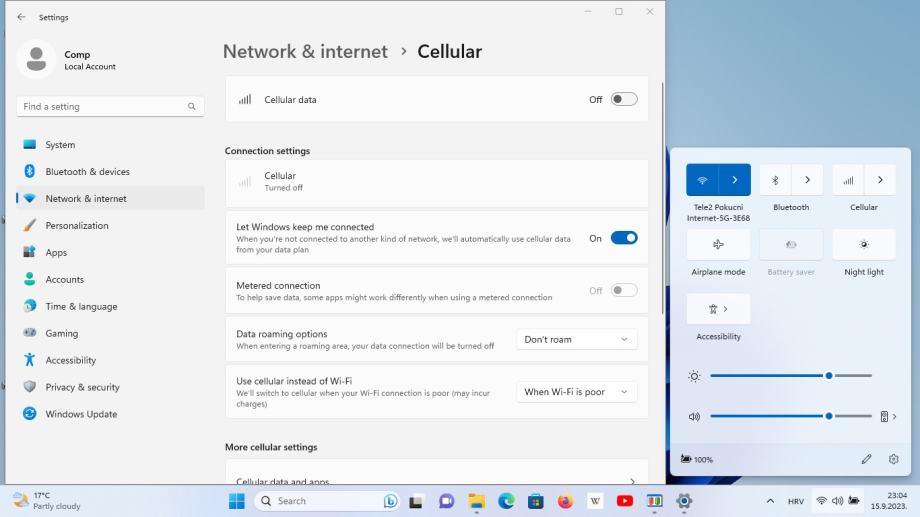Launch Microsoft Edge from the taskbar
920x517 pixels.
coord(506,501)
